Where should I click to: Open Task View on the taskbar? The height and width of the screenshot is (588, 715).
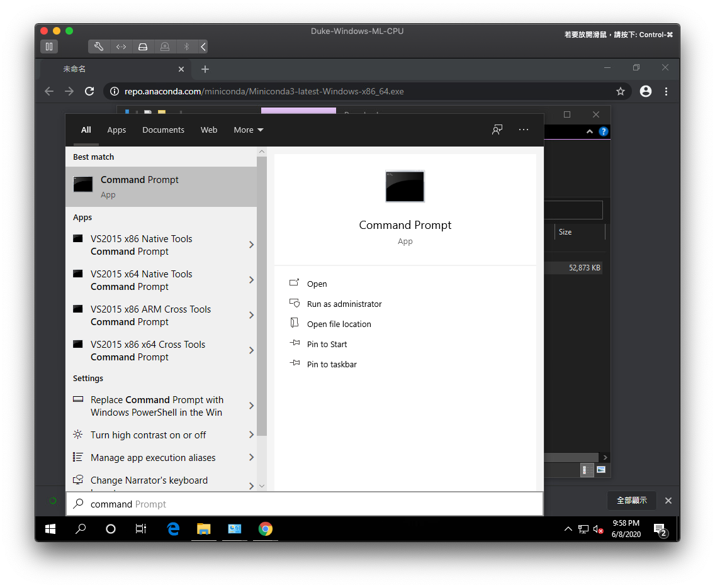point(141,529)
